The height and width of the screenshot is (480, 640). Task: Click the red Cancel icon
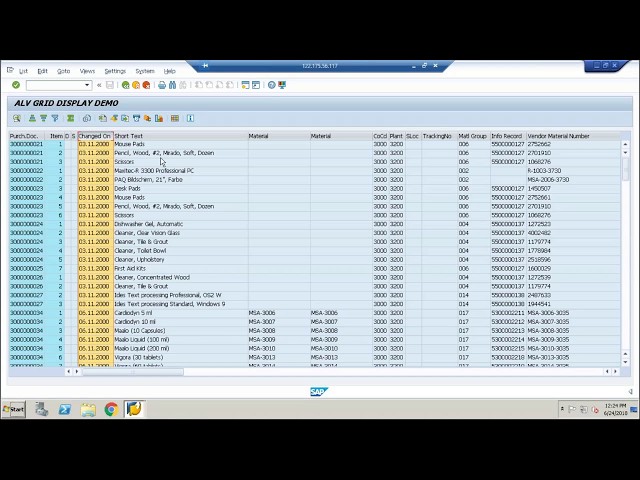tap(146, 85)
